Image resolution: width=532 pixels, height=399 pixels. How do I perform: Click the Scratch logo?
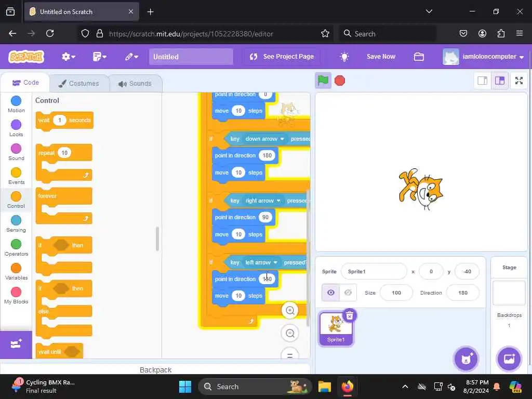(26, 57)
